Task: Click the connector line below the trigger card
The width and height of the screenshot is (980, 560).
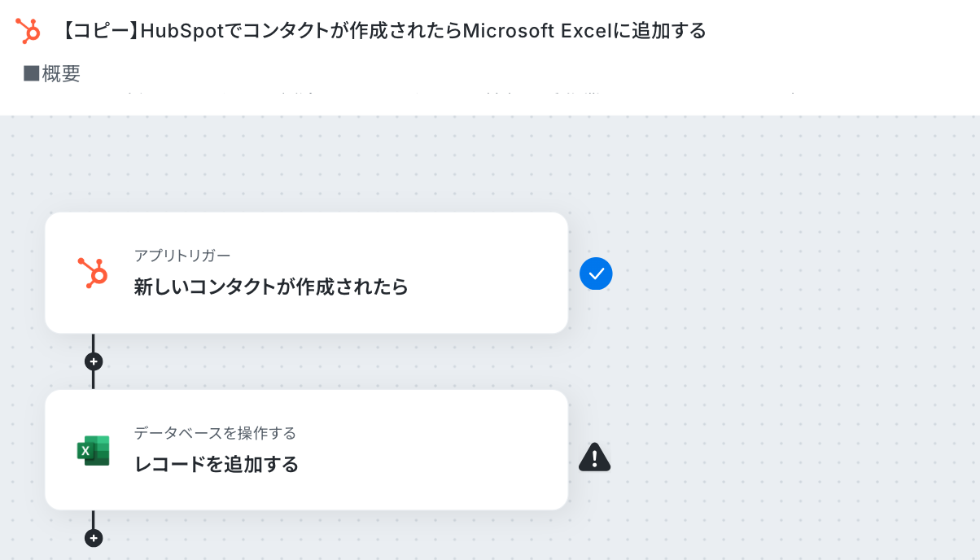Action: point(94,342)
